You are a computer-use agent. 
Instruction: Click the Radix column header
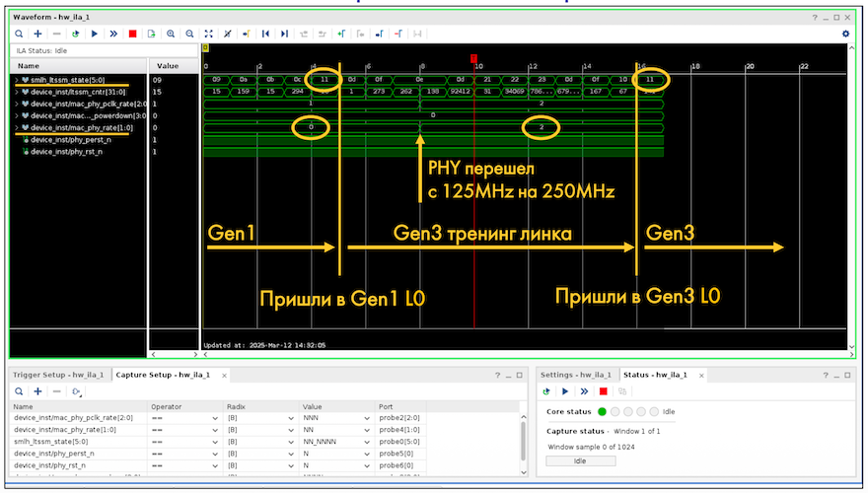click(261, 406)
